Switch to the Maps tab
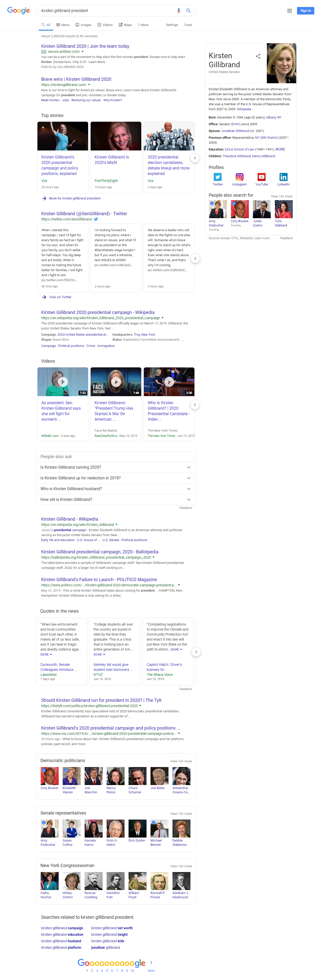 126,25
